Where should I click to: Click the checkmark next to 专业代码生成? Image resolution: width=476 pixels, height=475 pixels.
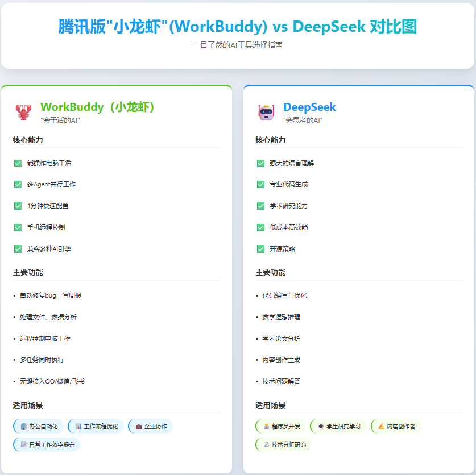[260, 185]
